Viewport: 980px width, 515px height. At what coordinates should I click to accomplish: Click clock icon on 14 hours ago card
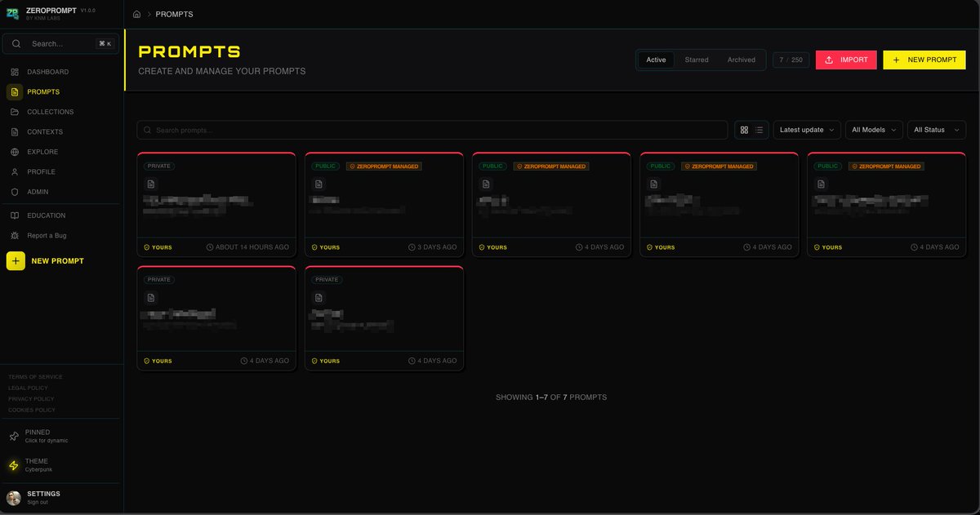(210, 247)
